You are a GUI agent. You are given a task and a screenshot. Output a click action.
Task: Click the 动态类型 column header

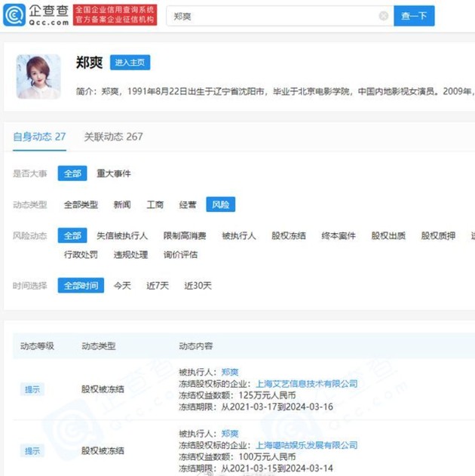pos(99,346)
